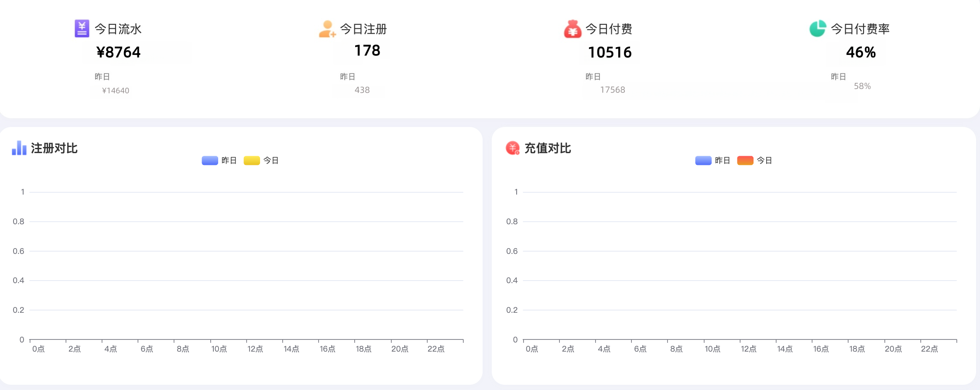The width and height of the screenshot is (980, 390).
Task: Click the green pie chart icon
Action: (x=818, y=29)
